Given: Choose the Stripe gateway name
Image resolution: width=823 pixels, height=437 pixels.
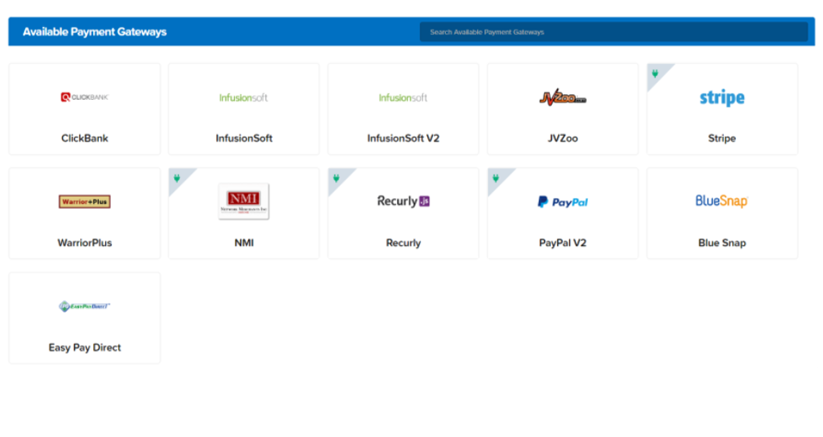Looking at the screenshot, I should 722,138.
